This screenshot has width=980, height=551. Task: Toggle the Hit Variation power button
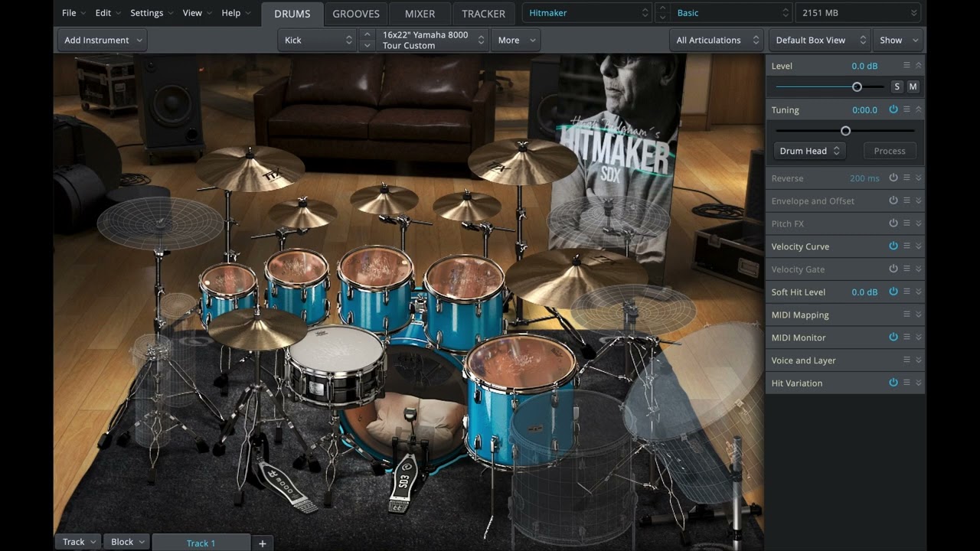pos(893,383)
